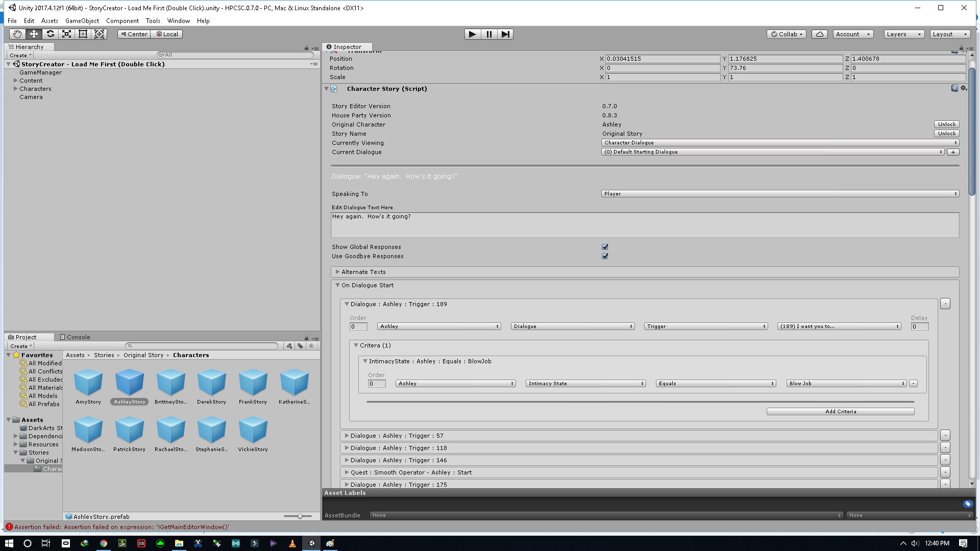980x551 pixels.
Task: Collapse the Critera (1) foldout
Action: 356,345
